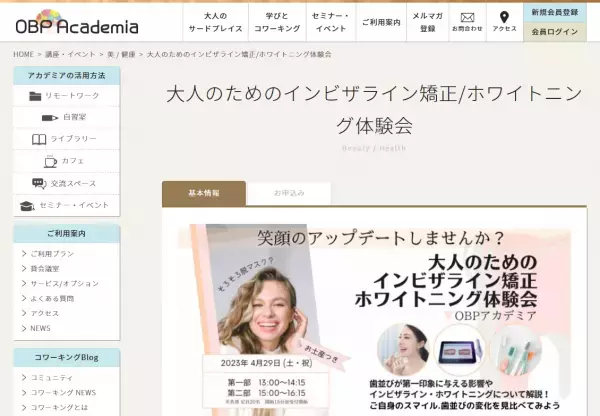Open アクセス sidebar link
The width and height of the screenshot is (600, 416).
(x=45, y=313)
